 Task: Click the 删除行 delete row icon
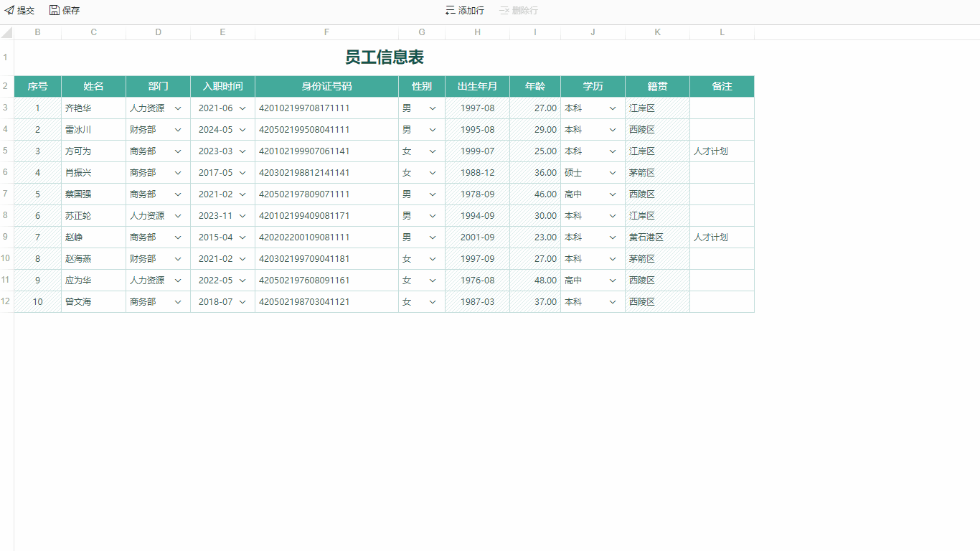pyautogui.click(x=504, y=11)
